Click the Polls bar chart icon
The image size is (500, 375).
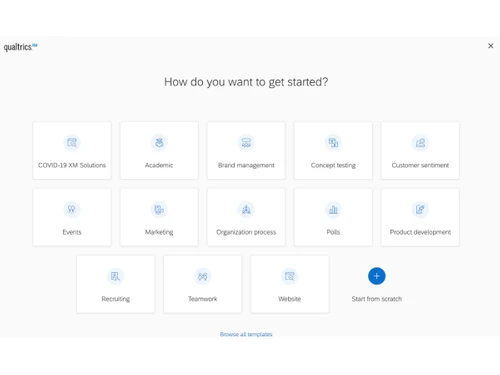coord(333,209)
